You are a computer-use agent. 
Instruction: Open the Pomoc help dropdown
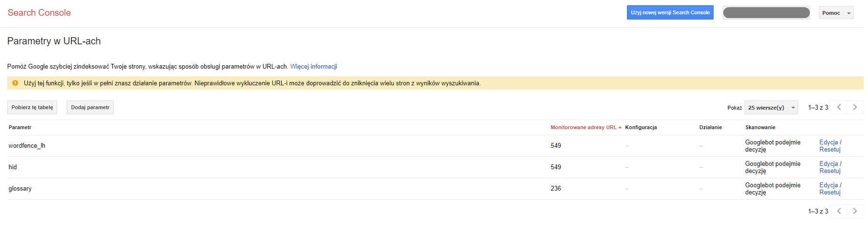click(836, 13)
